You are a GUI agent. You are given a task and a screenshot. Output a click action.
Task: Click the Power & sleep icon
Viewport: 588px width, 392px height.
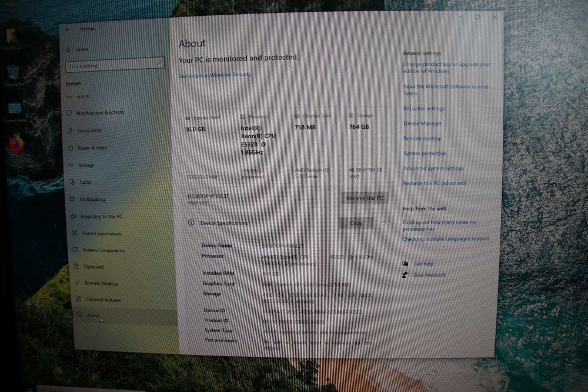pyautogui.click(x=71, y=148)
